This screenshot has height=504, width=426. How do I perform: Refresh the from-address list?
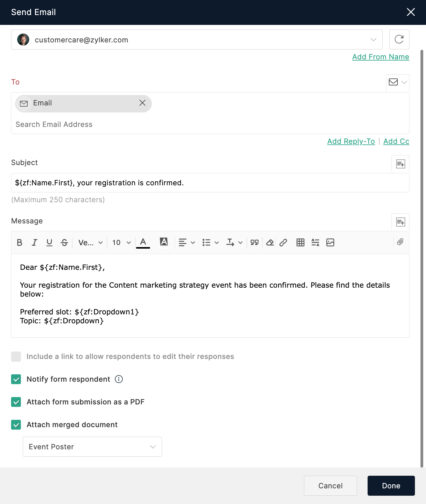399,39
